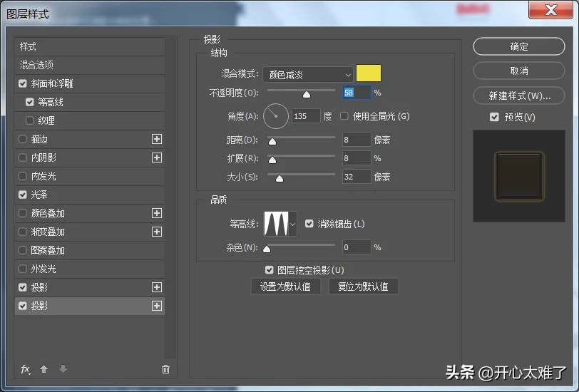This screenshot has width=579, height=392.
Task: Click plus icon beside the selected 投影 row
Action: 157,306
